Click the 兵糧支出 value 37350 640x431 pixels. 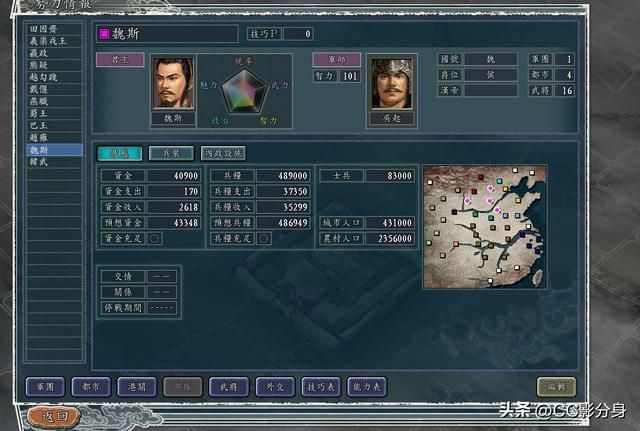tap(283, 191)
